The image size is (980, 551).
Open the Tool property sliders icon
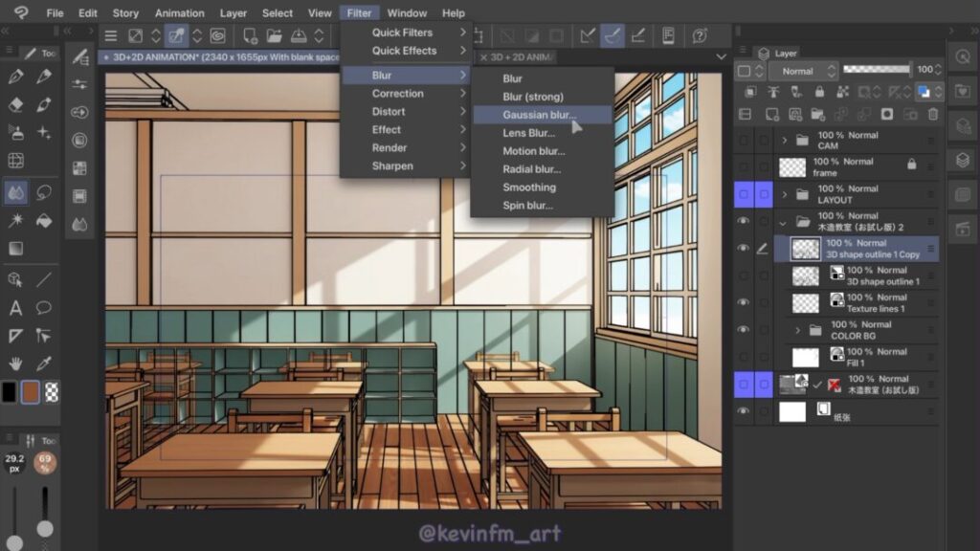(x=79, y=84)
